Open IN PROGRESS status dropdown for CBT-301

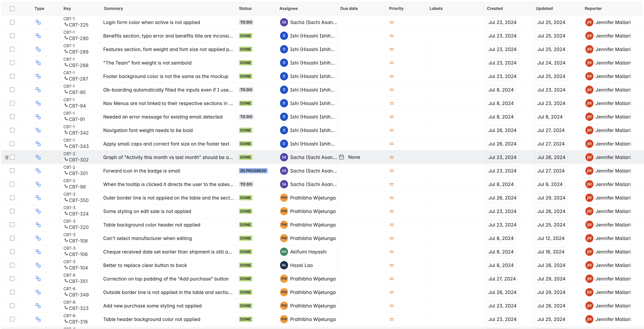click(x=253, y=171)
